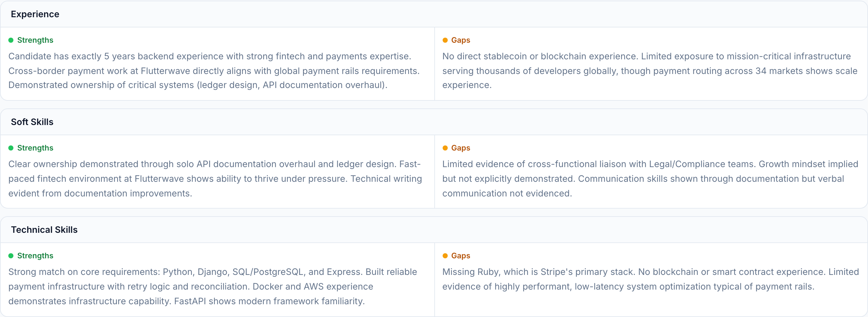The width and height of the screenshot is (868, 317).
Task: Select the Gaps label under Experience
Action: click(x=460, y=41)
